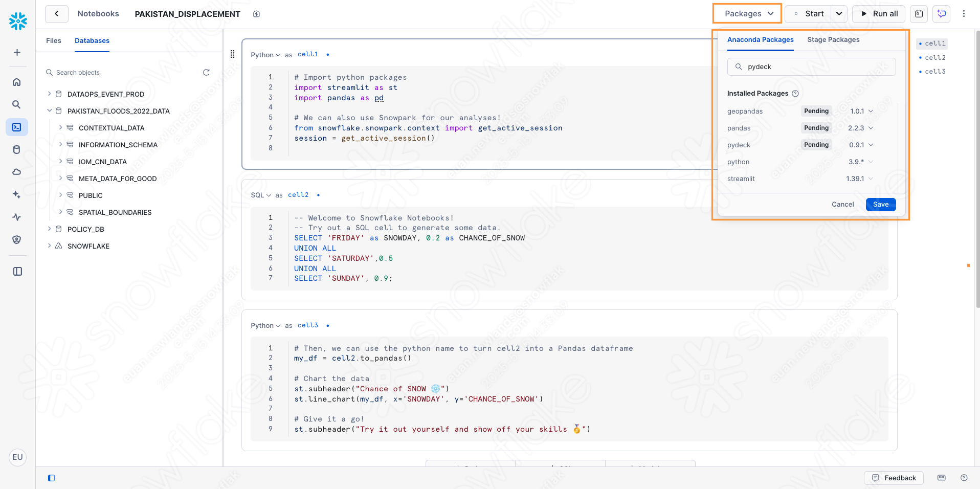The image size is (980, 489).
Task: Click Run all
Action: coord(878,14)
